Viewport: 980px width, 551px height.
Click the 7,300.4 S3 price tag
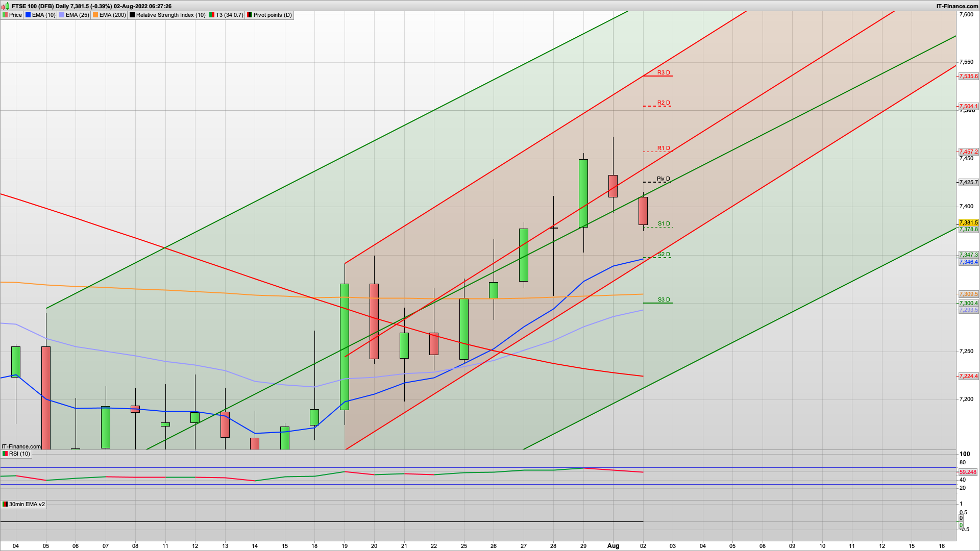[x=968, y=303]
